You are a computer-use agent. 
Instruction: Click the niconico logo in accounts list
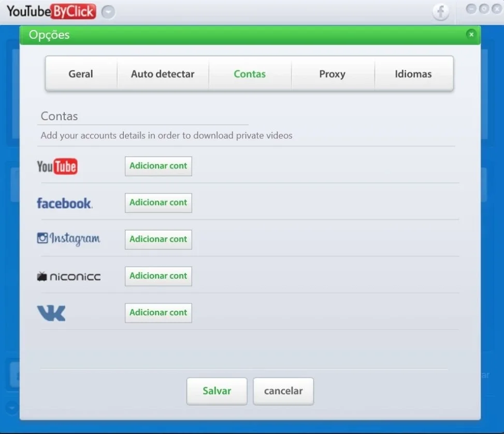69,277
